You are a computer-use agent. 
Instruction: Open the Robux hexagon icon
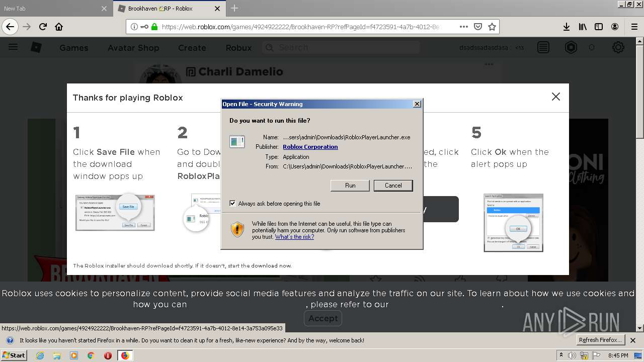[571, 47]
